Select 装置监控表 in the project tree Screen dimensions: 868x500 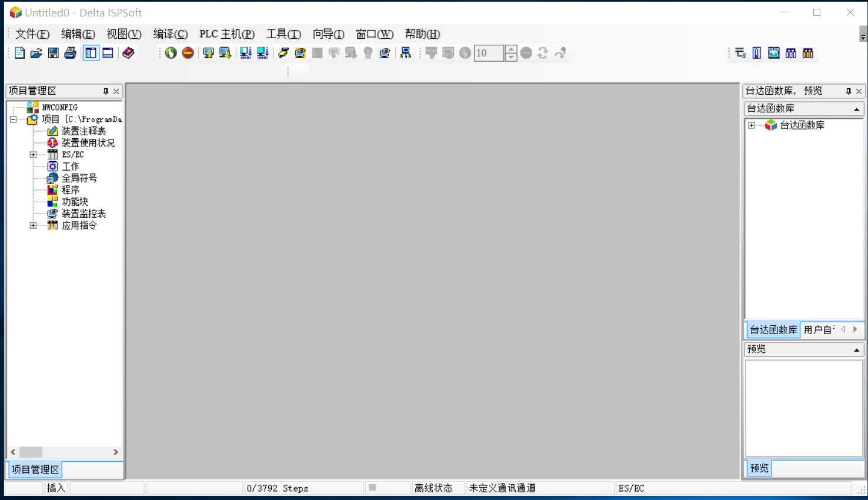(84, 214)
